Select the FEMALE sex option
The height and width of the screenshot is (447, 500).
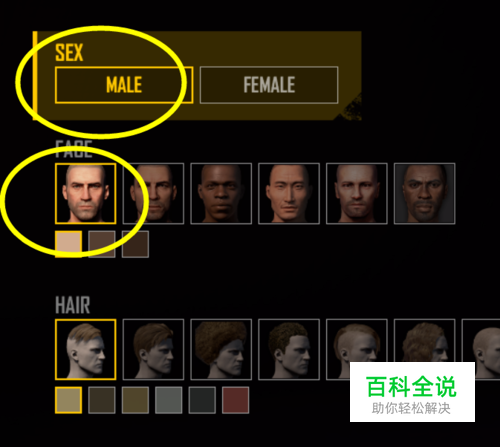click(269, 85)
